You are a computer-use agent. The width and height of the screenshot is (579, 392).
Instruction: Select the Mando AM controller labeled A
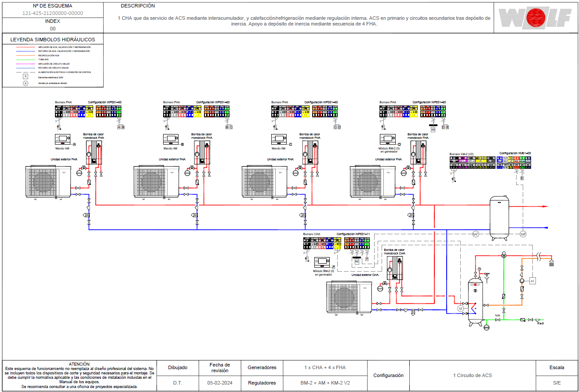click(x=63, y=139)
